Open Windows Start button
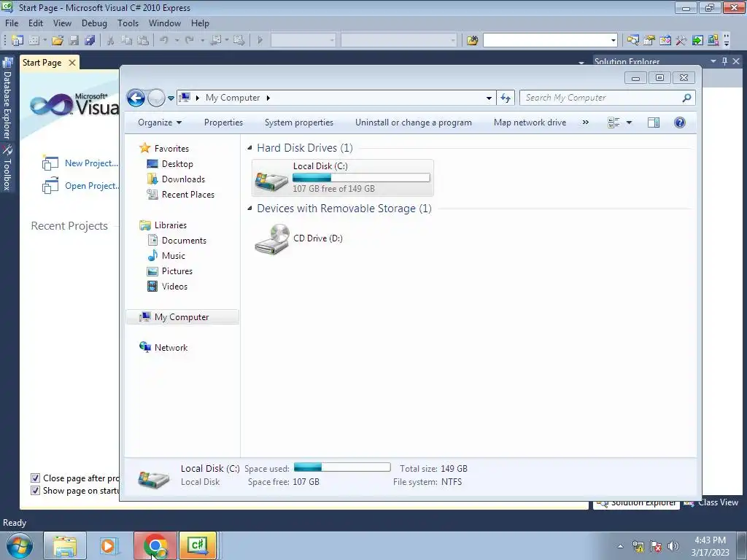 [20, 545]
